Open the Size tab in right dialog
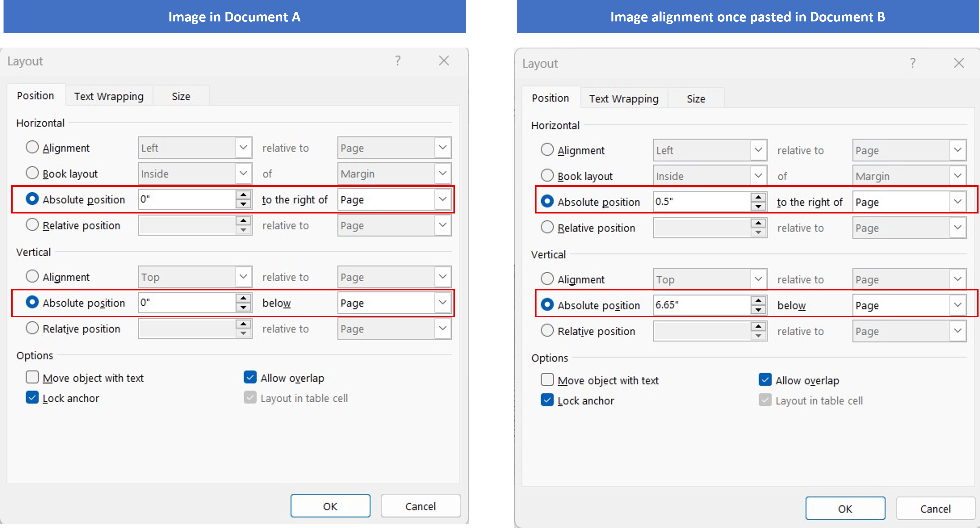The height and width of the screenshot is (528, 980). [x=695, y=99]
